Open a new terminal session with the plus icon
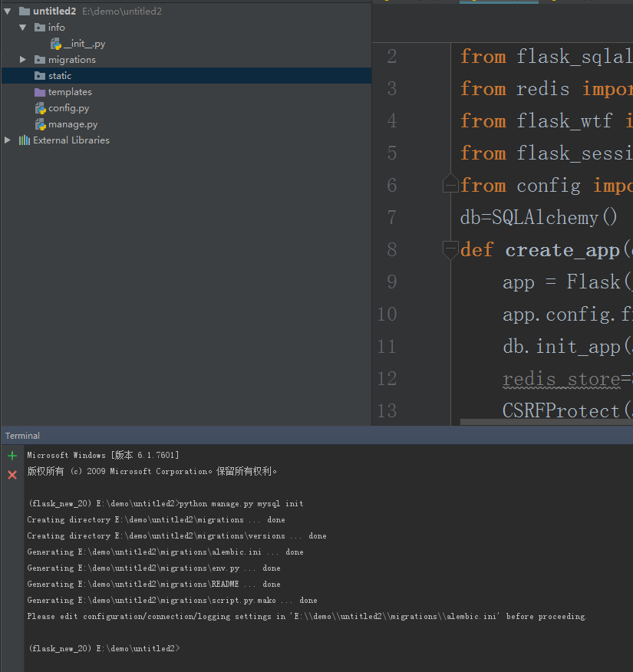The width and height of the screenshot is (633, 672). click(x=12, y=456)
